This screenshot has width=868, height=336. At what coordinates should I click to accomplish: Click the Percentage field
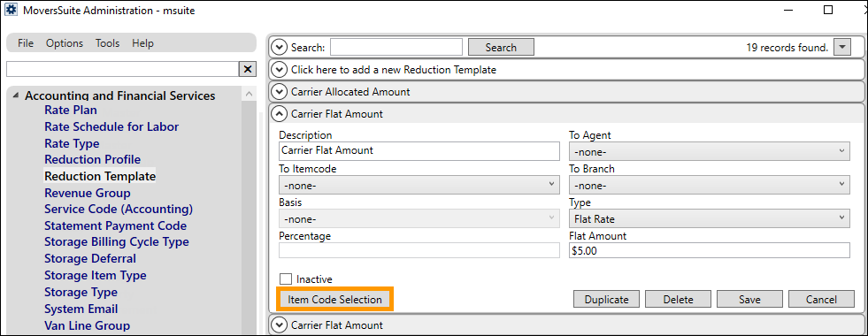[x=419, y=251]
